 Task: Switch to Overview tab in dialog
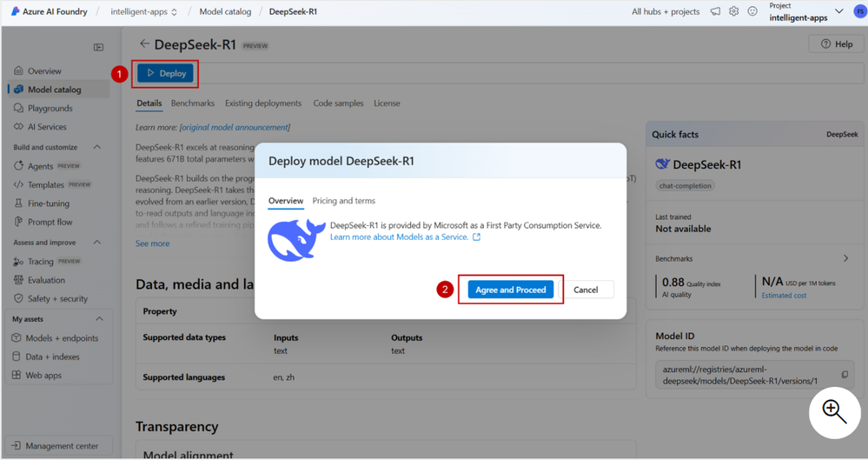tap(286, 201)
